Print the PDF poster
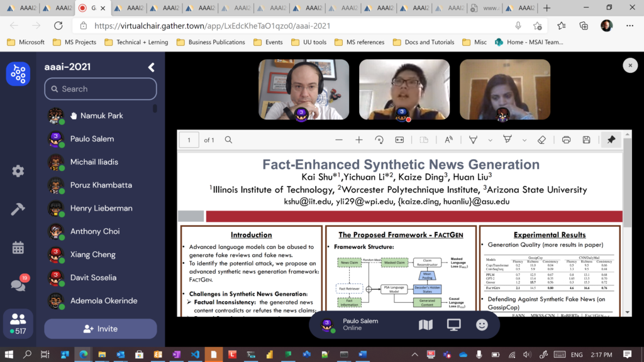This screenshot has height=362, width=644. tap(566, 140)
